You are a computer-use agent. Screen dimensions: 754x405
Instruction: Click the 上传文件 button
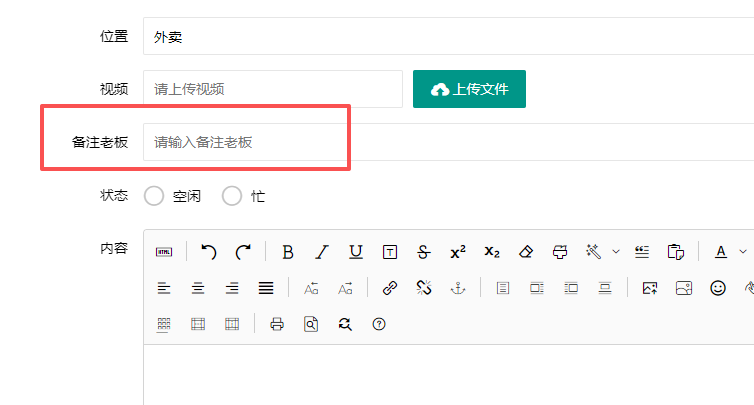click(469, 89)
